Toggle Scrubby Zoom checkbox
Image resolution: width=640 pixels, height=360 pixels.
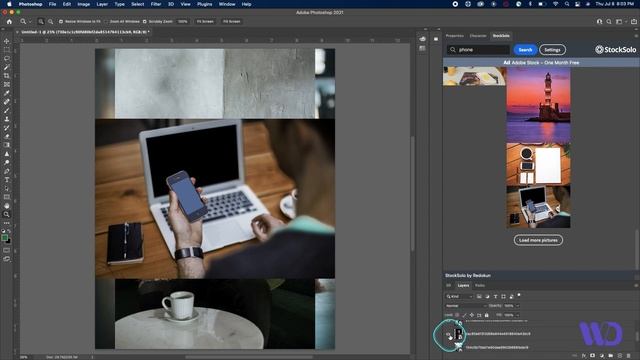(x=144, y=21)
